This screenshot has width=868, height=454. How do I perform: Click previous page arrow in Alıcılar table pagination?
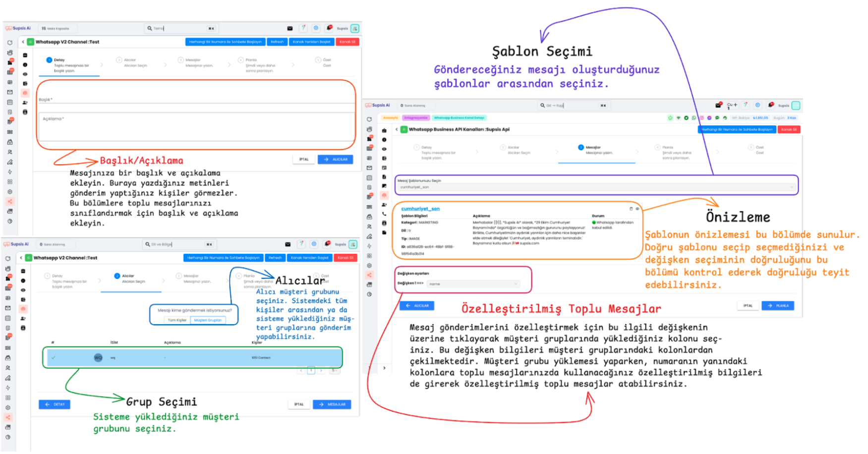(x=301, y=371)
